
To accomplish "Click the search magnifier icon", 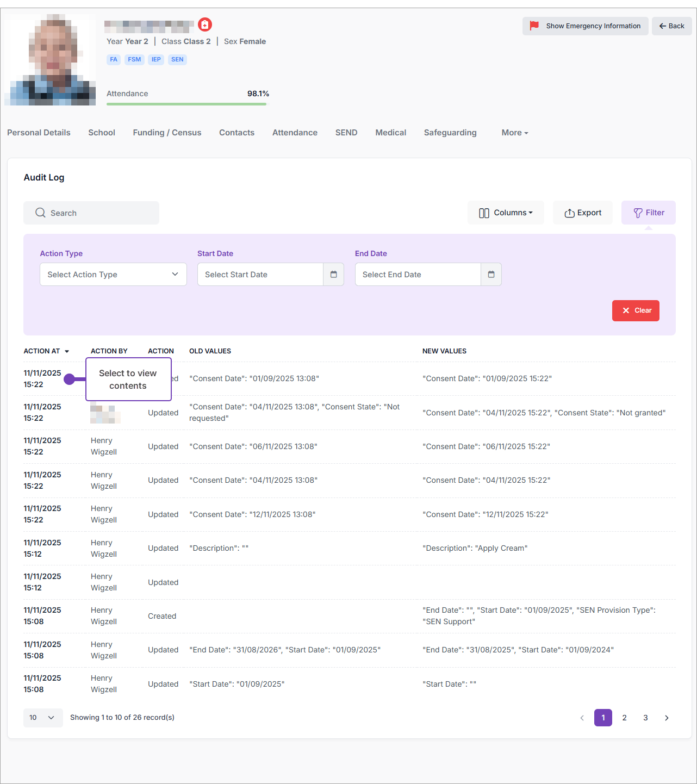I will pyautogui.click(x=40, y=213).
